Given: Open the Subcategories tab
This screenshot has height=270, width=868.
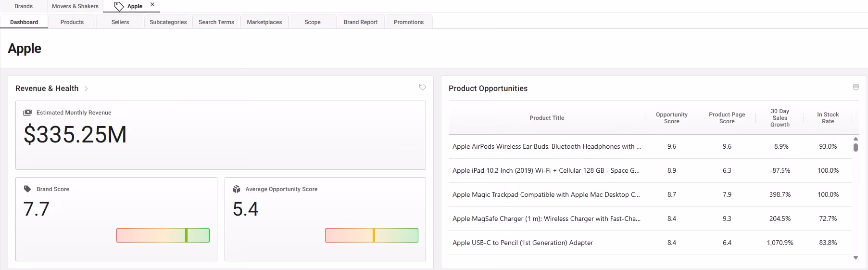Looking at the screenshot, I should click(x=168, y=22).
